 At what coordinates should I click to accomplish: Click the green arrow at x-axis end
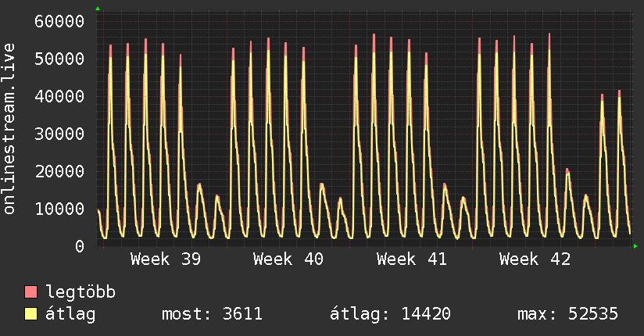click(635, 246)
